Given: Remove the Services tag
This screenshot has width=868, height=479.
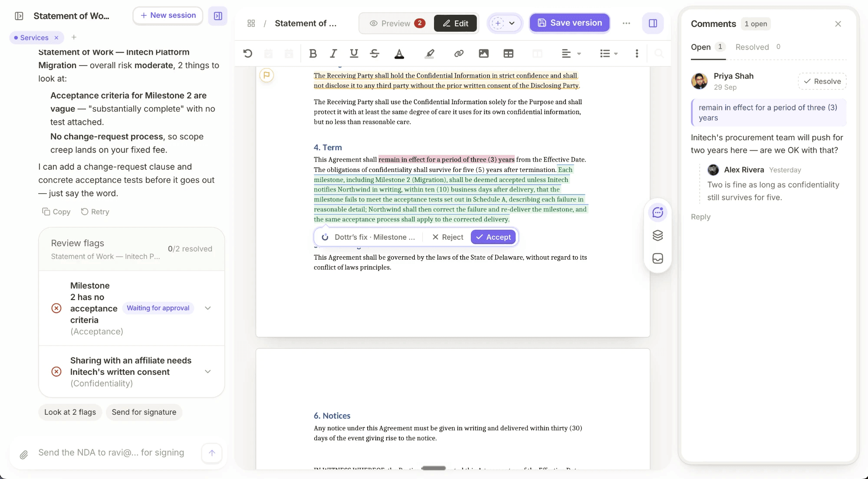Looking at the screenshot, I should [56, 38].
